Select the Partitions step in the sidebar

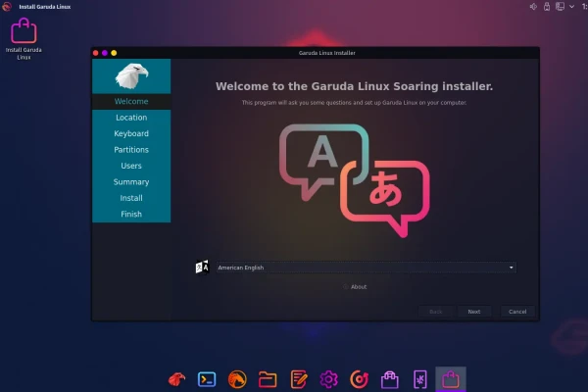pos(131,150)
